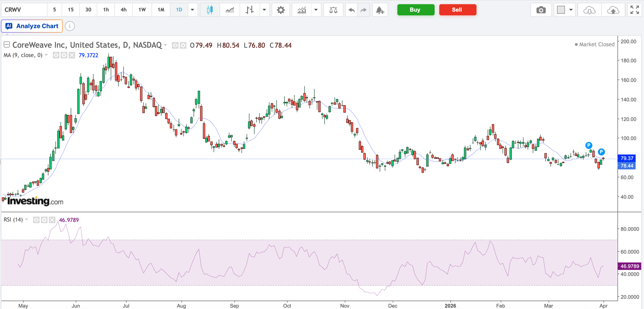
Task: Open the indicators icon
Action: [302, 10]
